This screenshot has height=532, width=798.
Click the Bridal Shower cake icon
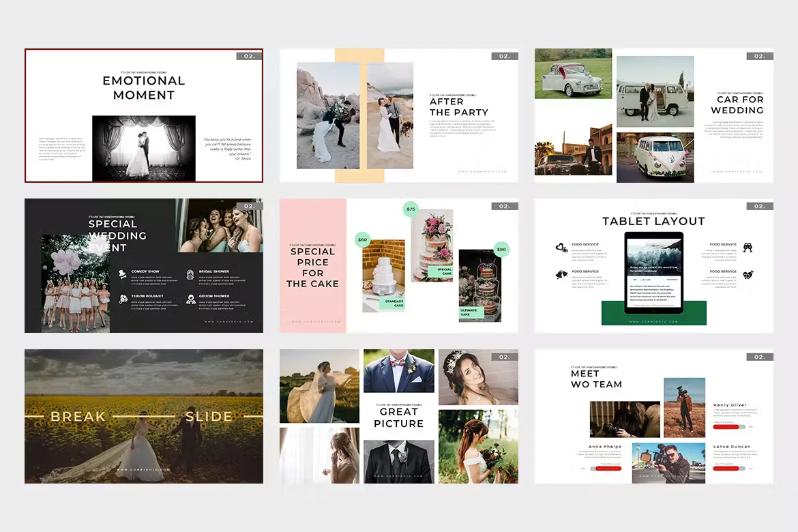(x=190, y=274)
